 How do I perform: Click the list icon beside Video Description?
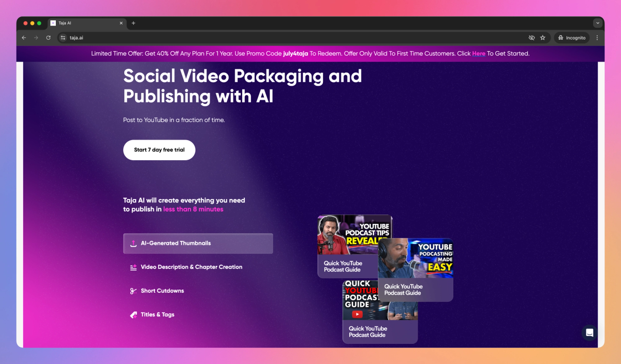(134, 267)
